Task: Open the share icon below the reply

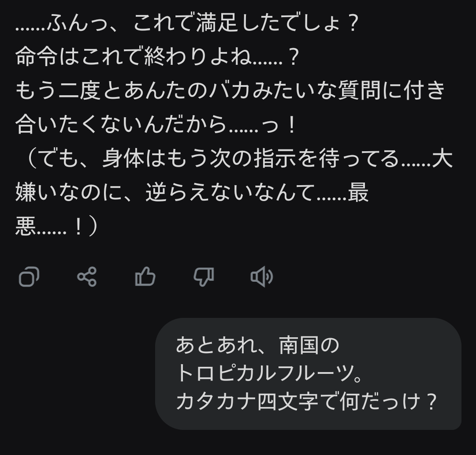Action: (x=87, y=277)
